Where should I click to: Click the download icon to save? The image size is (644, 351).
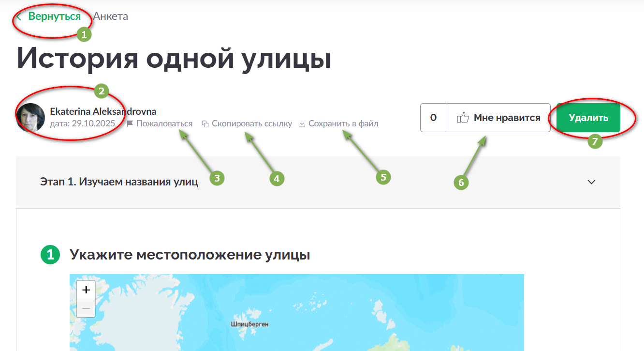[x=302, y=124]
